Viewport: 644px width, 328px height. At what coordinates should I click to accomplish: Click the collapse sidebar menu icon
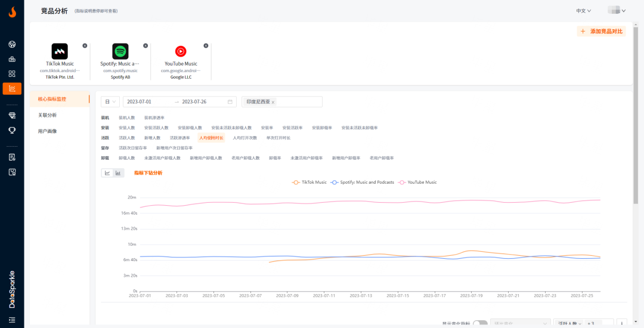[12, 320]
